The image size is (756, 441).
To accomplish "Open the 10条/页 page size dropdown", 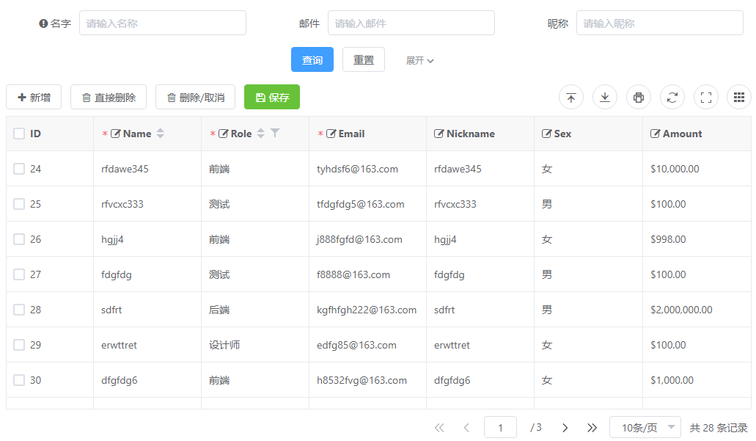I will tap(645, 428).
